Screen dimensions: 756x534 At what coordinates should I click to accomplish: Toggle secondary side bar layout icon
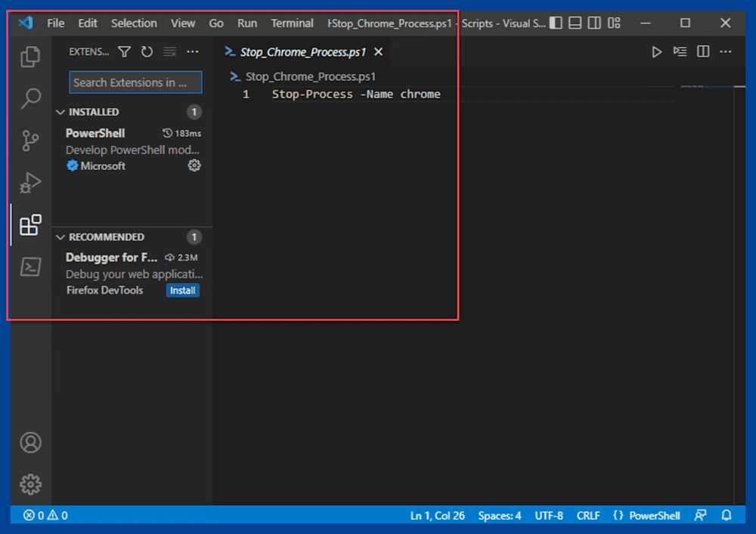point(594,23)
